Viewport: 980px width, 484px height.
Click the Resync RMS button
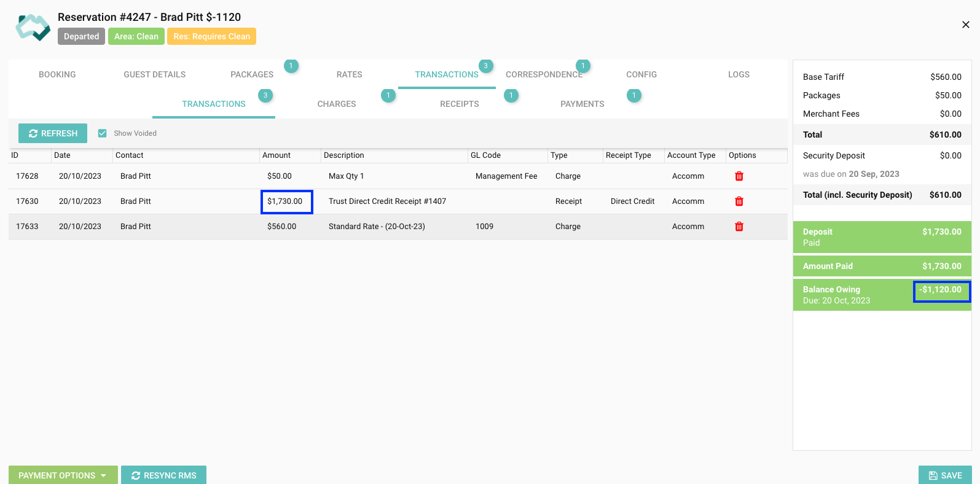pos(163,475)
